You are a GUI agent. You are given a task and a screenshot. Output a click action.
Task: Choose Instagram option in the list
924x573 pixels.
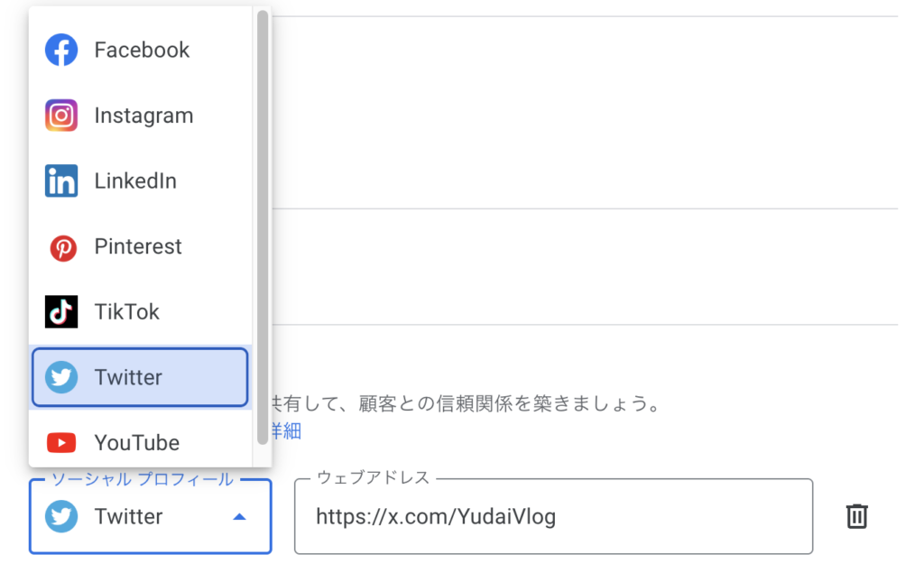click(143, 116)
